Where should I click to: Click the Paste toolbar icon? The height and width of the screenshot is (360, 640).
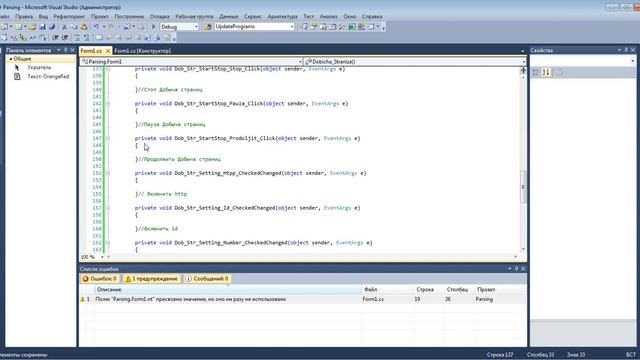[84, 27]
